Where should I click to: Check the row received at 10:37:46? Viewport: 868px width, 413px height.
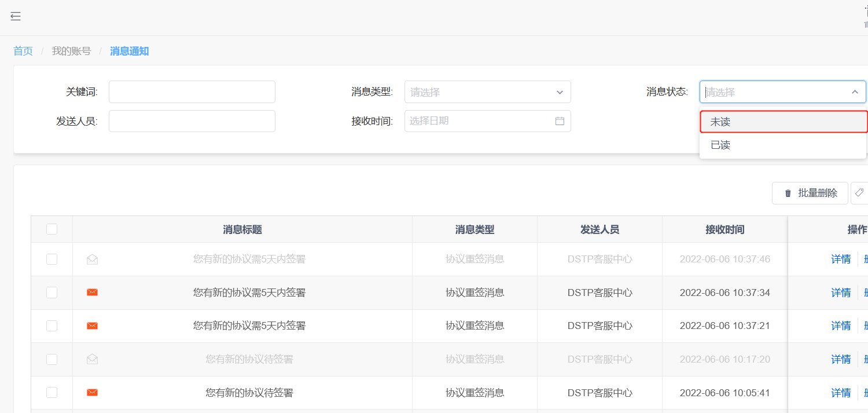[52, 259]
